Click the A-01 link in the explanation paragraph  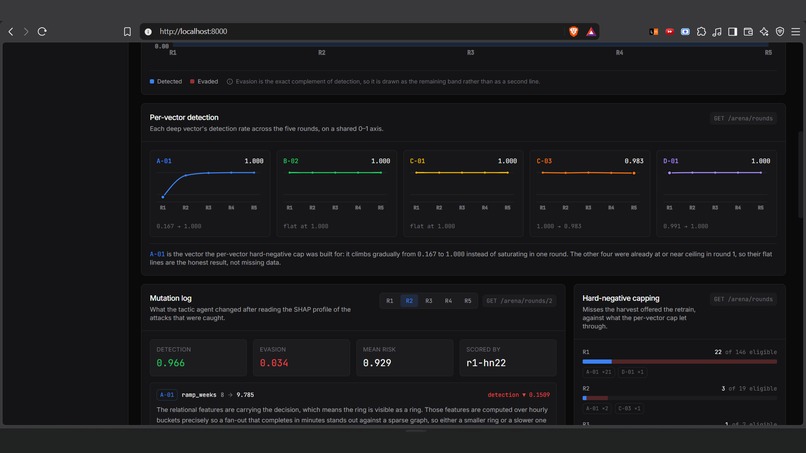pos(157,254)
